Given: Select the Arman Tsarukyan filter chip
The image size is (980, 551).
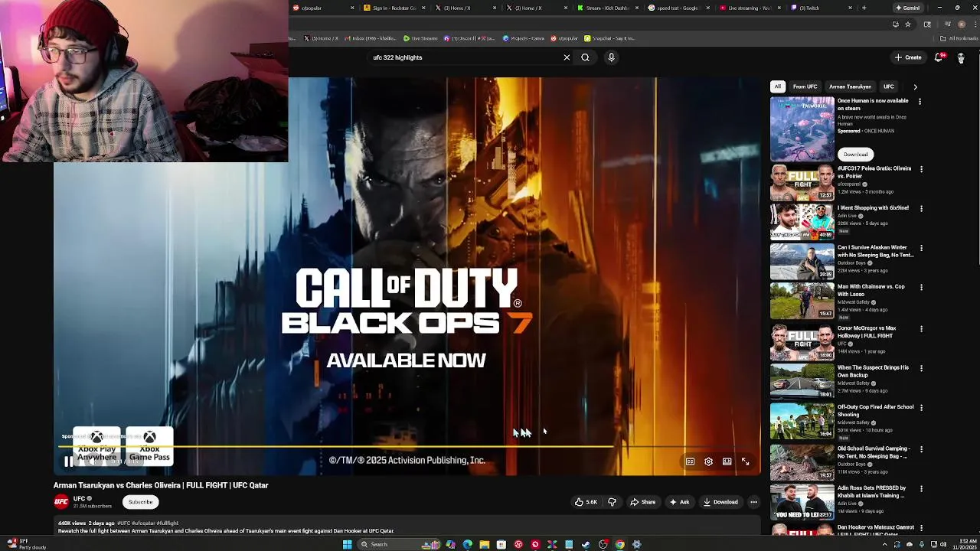Looking at the screenshot, I should [x=850, y=86].
